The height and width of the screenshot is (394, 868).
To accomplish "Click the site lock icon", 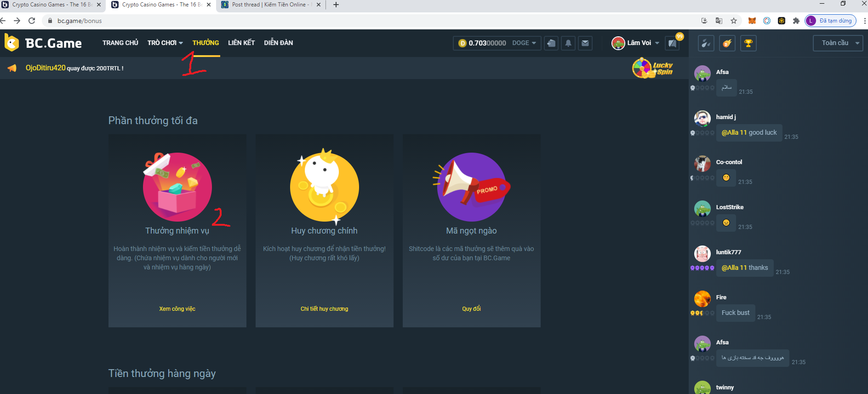I will pyautogui.click(x=50, y=21).
